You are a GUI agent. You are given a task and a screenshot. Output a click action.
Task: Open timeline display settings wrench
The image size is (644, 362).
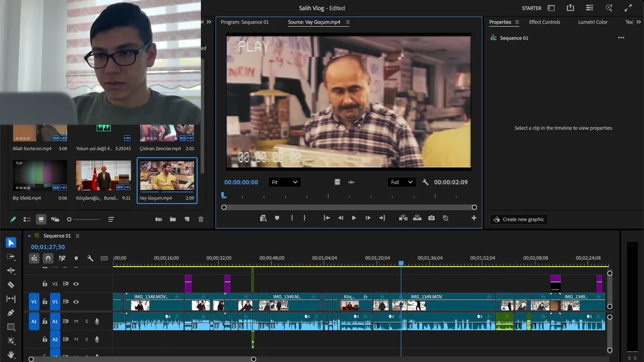click(x=90, y=258)
